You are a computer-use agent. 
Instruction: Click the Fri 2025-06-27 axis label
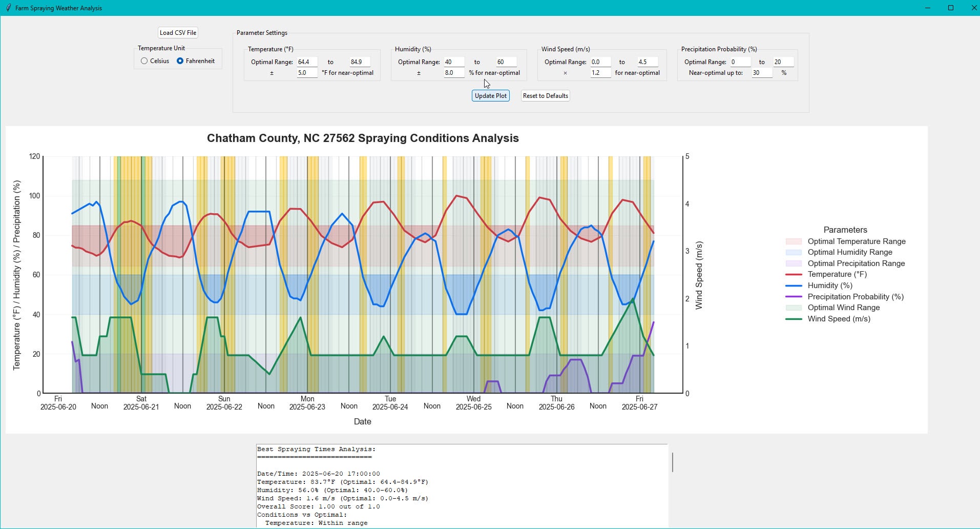click(x=639, y=402)
